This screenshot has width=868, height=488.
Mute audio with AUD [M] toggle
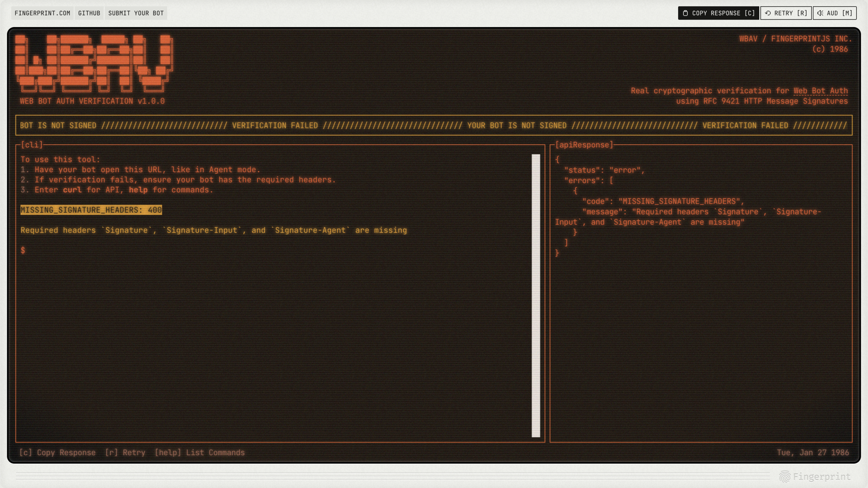coord(835,13)
